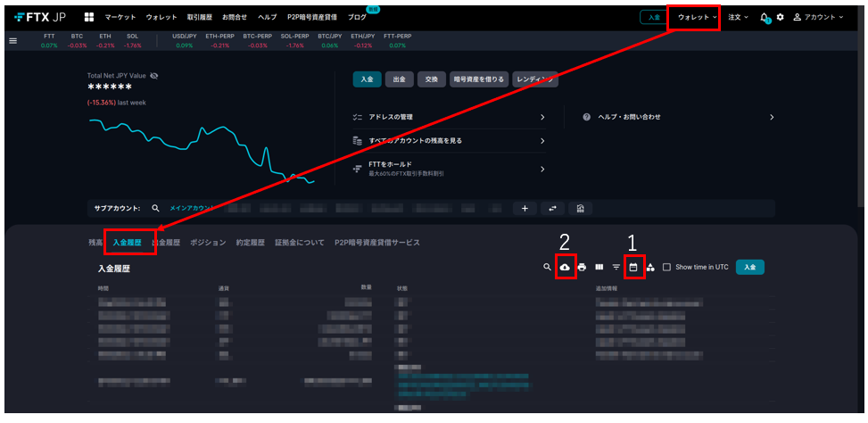Open the 注文 dropdown

[x=738, y=17]
